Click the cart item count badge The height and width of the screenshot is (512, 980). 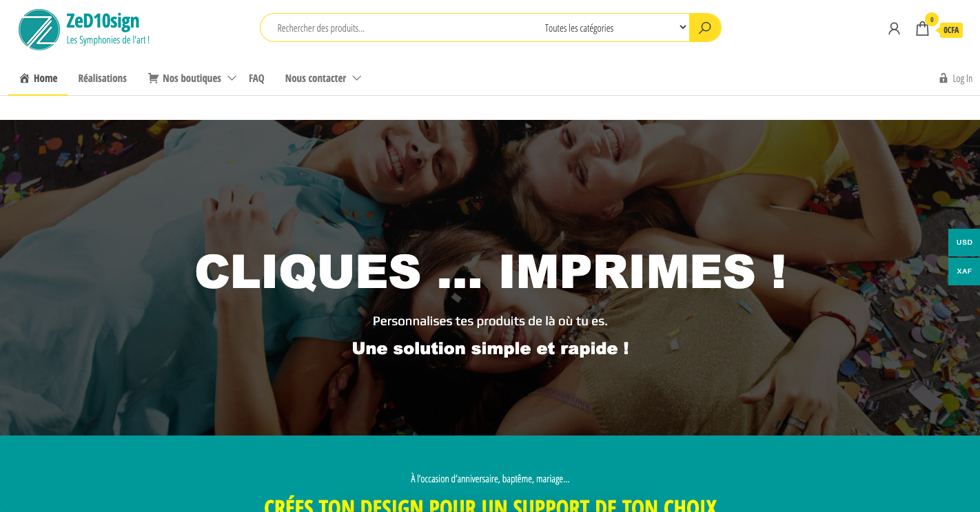click(x=932, y=19)
